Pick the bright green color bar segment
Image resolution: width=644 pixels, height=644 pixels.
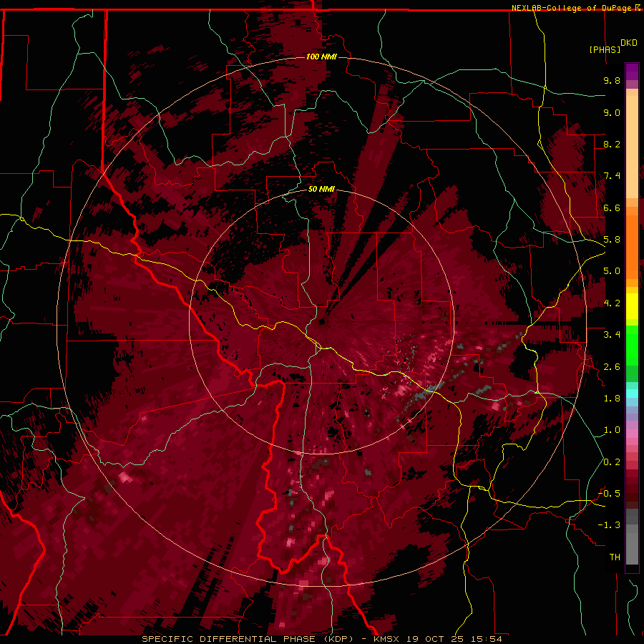(x=632, y=346)
